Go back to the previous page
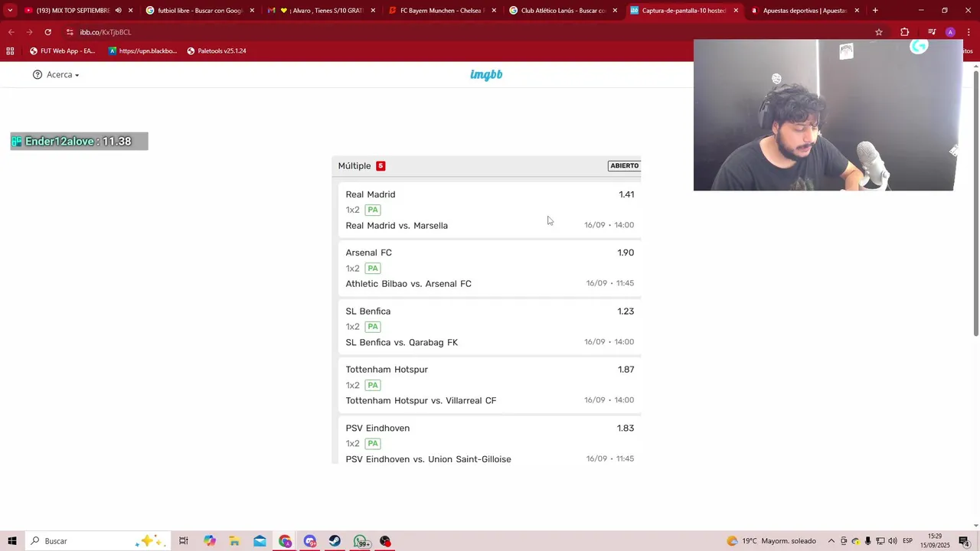980x551 pixels. (x=11, y=32)
